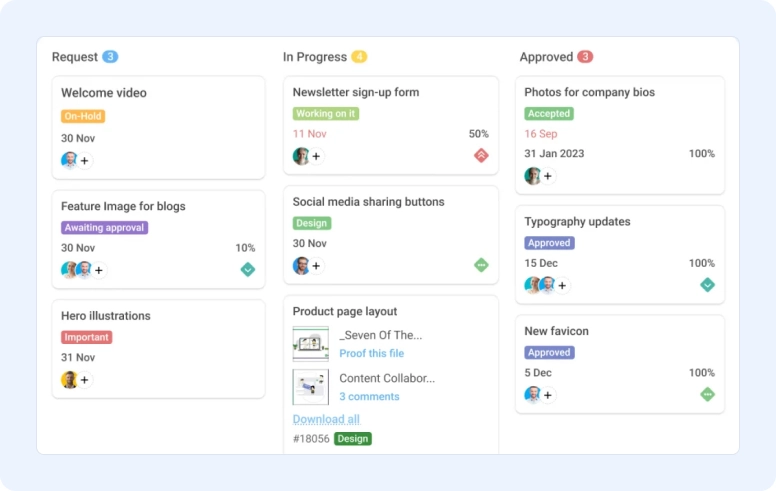Click teal diamond icon on Typography updates card
The image size is (776, 491).
pos(707,285)
